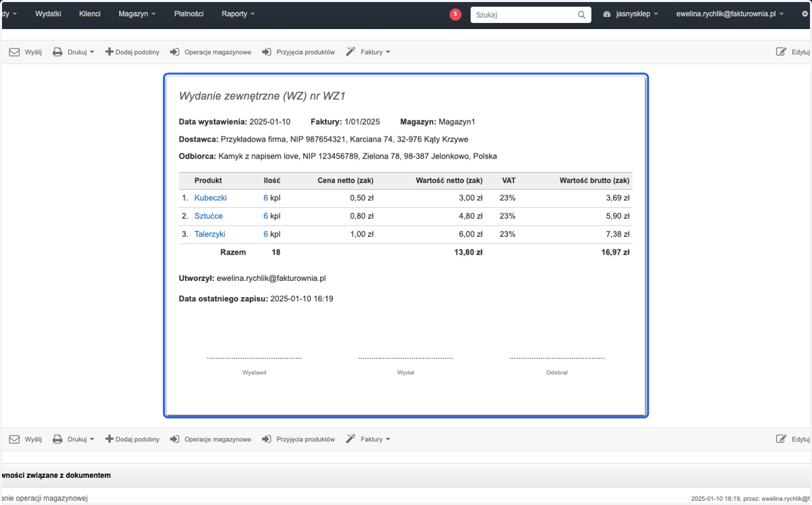Open the ewelina.rychlik@fakturownia.pl user menu
The width and height of the screenshot is (812, 505).
pos(729,14)
